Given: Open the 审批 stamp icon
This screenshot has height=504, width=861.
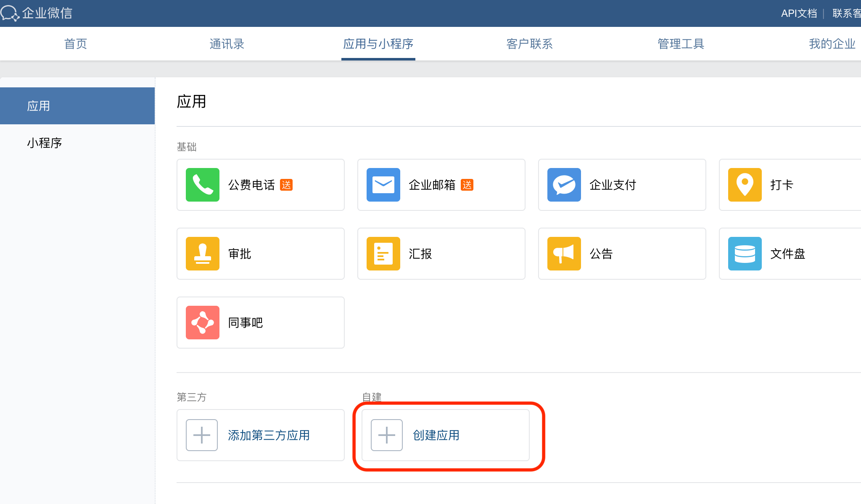Looking at the screenshot, I should point(203,254).
